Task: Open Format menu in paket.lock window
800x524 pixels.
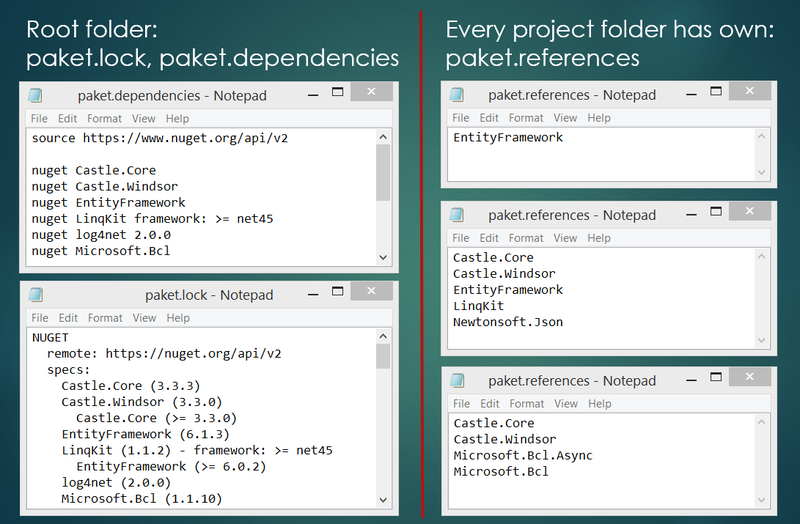Action: pyautogui.click(x=105, y=318)
